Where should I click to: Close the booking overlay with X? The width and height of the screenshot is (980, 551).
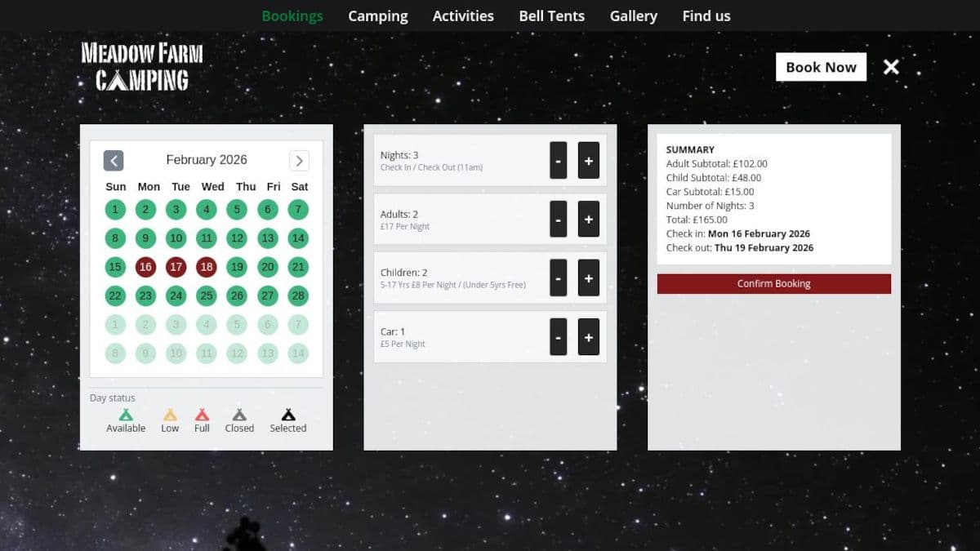[x=891, y=67]
